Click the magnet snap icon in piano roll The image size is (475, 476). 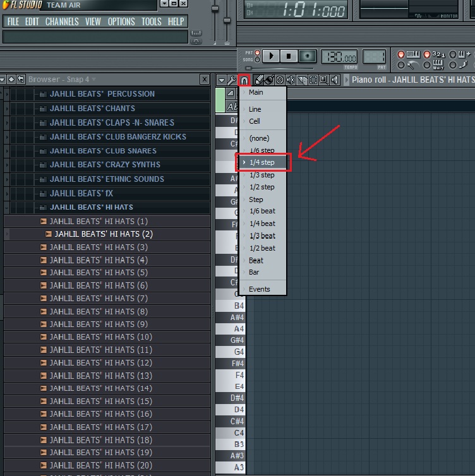point(244,80)
